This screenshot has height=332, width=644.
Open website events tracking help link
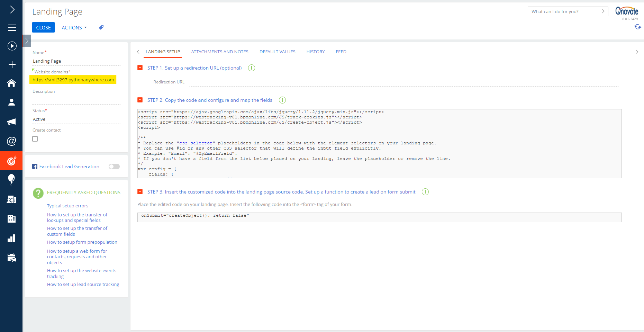(82, 273)
